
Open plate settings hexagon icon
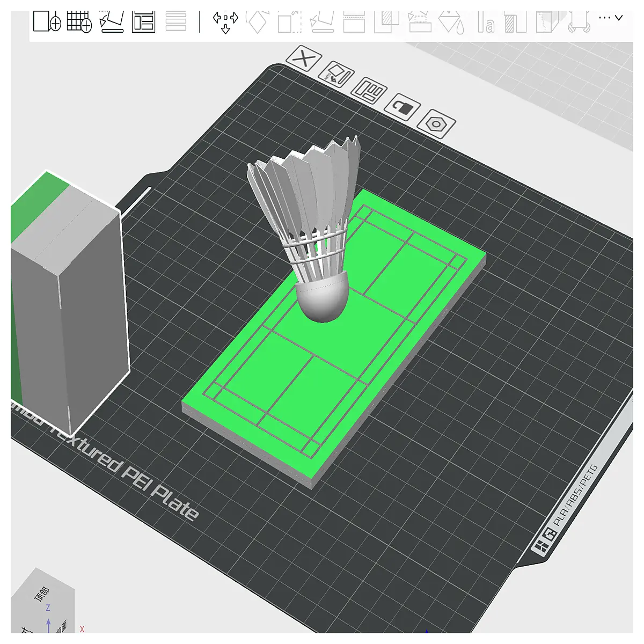[436, 125]
